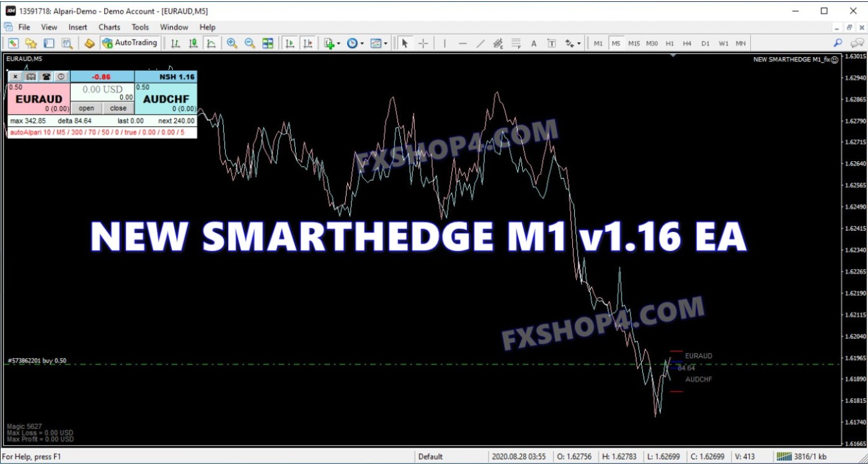Viewport: 868px width, 465px height.
Task: Enable chart auto scroll
Action: [289, 43]
